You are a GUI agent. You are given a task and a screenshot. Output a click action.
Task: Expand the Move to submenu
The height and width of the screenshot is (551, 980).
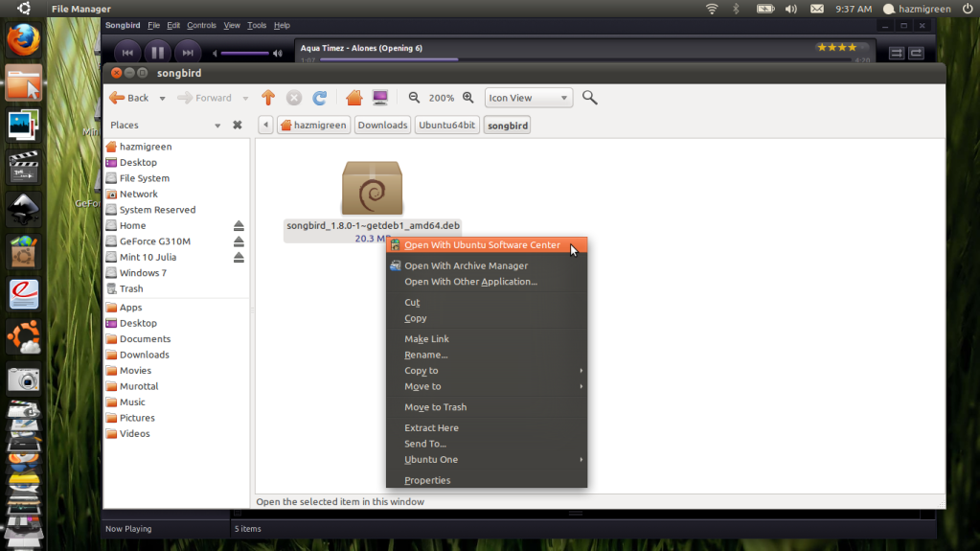coord(487,386)
